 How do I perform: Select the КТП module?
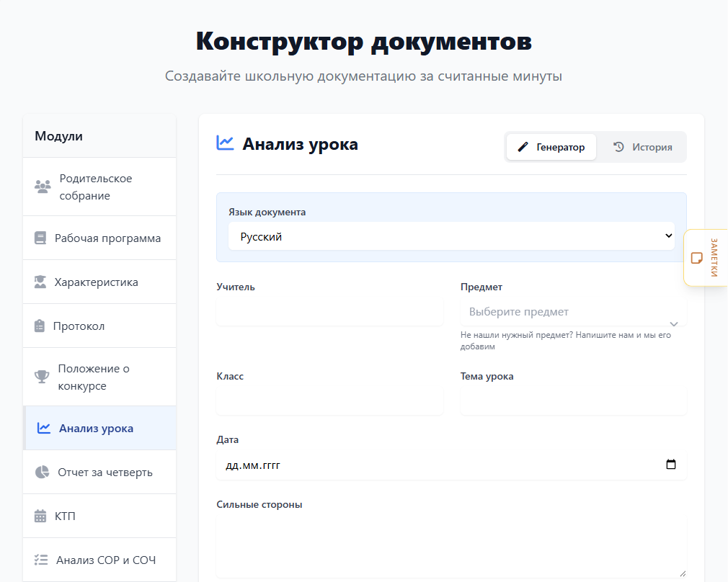(x=99, y=516)
